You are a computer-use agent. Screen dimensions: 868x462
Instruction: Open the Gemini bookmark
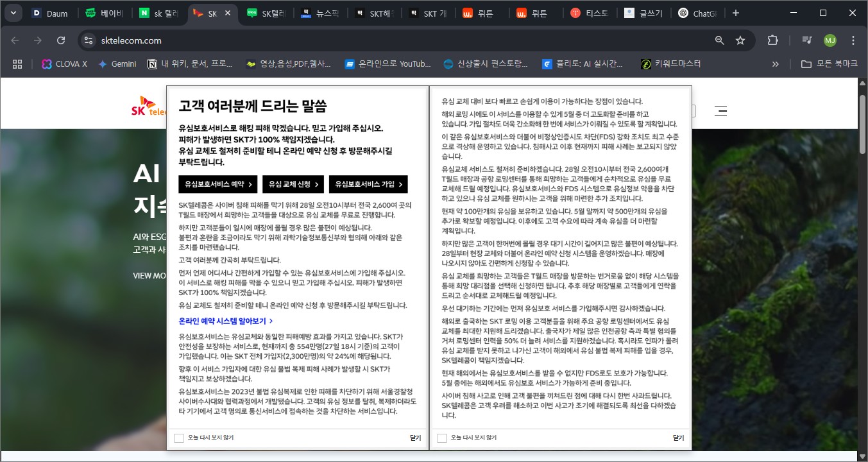[117, 64]
